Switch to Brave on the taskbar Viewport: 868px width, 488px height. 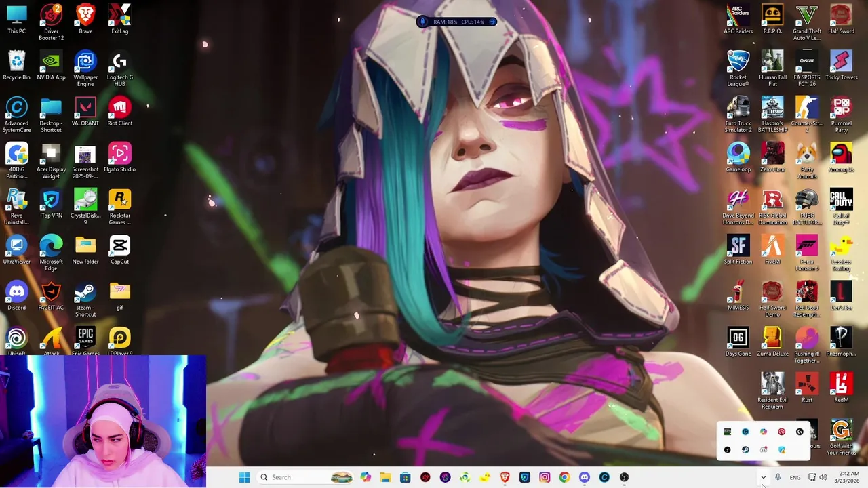coord(505,477)
